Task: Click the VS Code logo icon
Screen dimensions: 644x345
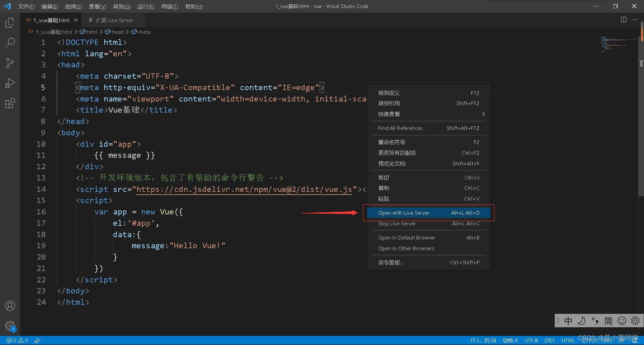Action: pyautogui.click(x=7, y=6)
